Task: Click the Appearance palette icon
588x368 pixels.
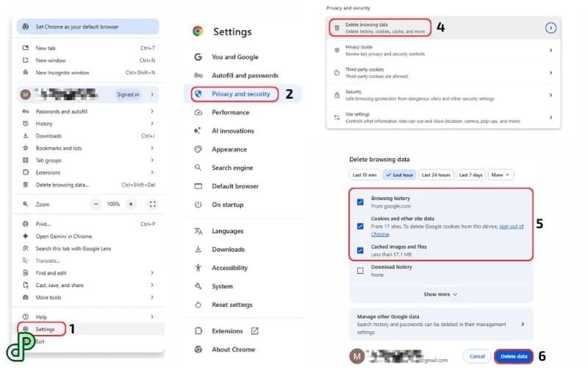Action: coord(198,149)
